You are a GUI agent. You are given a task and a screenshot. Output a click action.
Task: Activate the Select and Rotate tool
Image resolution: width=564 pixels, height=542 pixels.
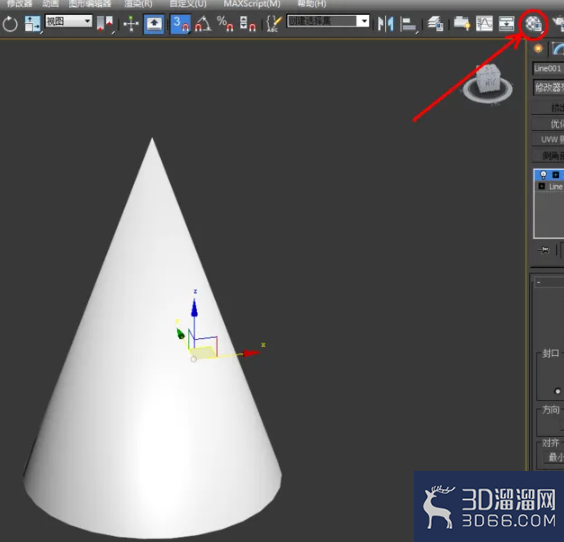point(10,24)
